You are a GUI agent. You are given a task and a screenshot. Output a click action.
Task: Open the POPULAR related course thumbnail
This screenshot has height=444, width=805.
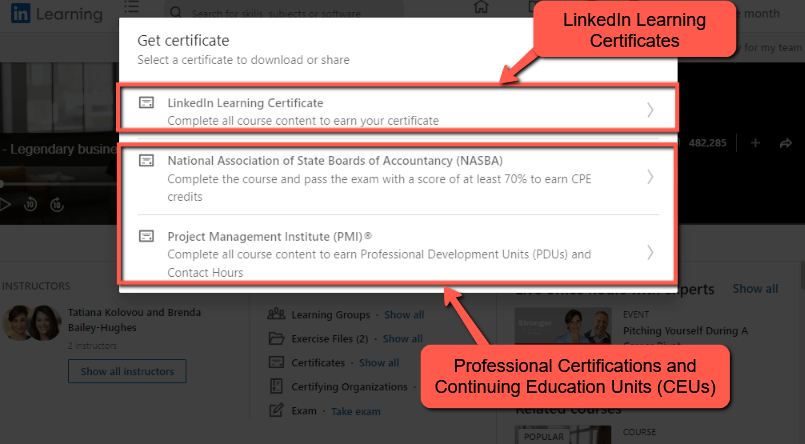click(x=563, y=435)
